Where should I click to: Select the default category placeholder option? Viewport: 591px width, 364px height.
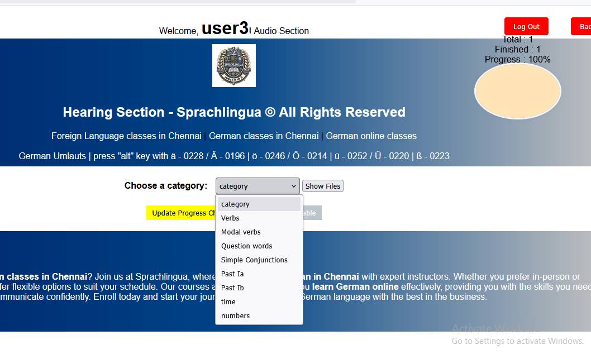(x=259, y=204)
